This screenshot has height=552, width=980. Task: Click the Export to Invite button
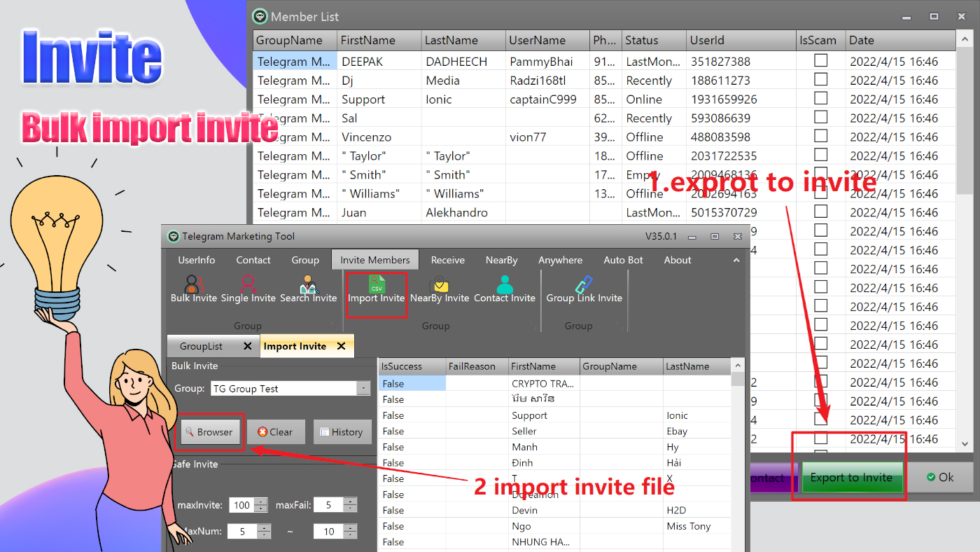click(x=851, y=477)
